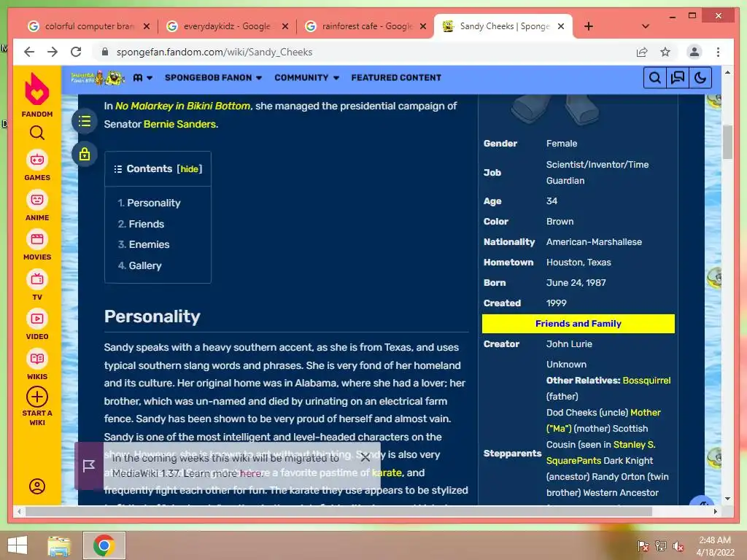Open the Games section icon
The image size is (747, 560).
[x=37, y=160]
